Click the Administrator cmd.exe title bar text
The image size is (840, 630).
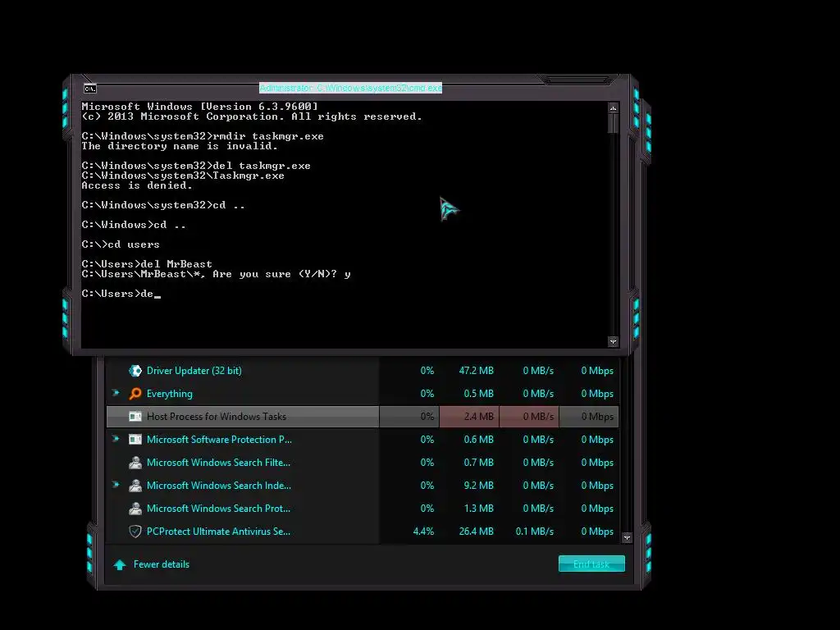(x=351, y=88)
